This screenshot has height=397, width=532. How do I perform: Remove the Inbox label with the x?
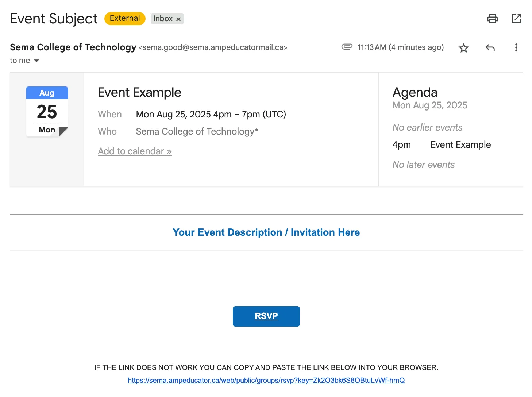[178, 19]
